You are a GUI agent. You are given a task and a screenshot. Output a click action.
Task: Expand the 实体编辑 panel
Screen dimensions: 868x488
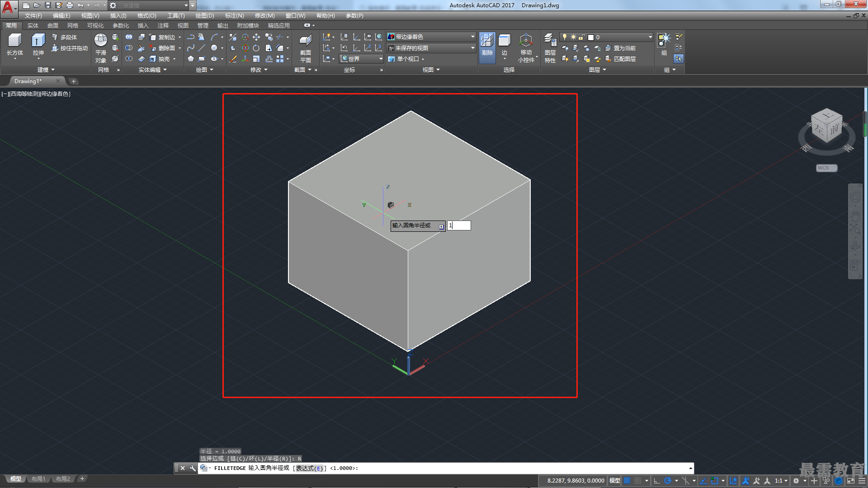(x=152, y=70)
